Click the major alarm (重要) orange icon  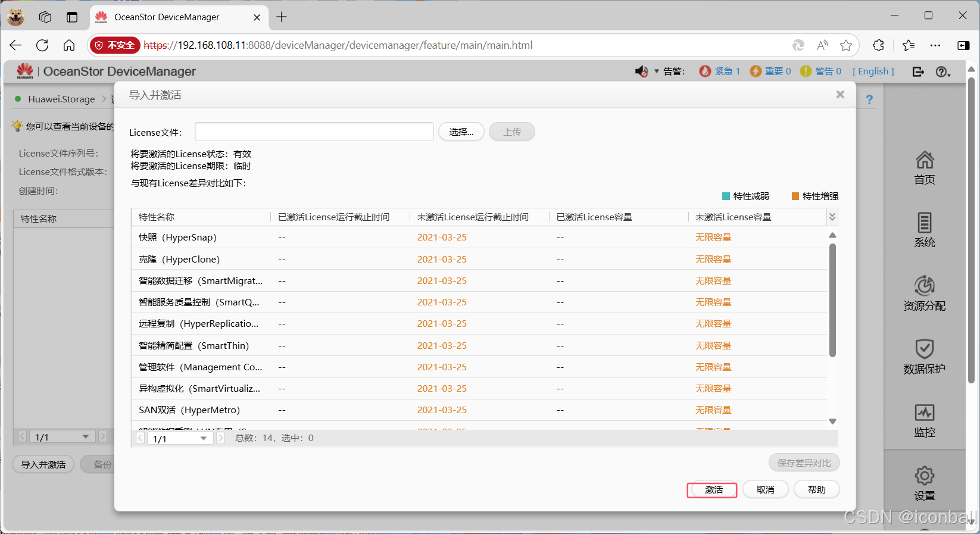click(x=756, y=71)
